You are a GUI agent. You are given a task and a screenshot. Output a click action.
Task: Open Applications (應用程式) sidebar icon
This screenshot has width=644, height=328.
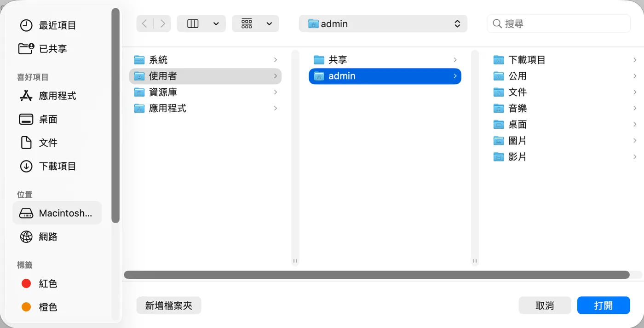tap(26, 96)
